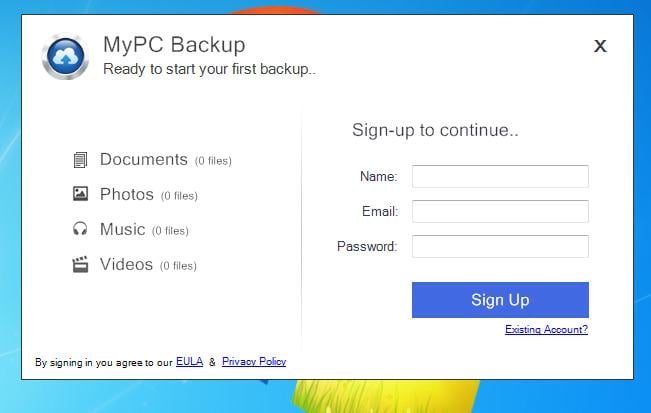Click into the Email text box
The width and height of the screenshot is (651, 413).
[x=500, y=211]
